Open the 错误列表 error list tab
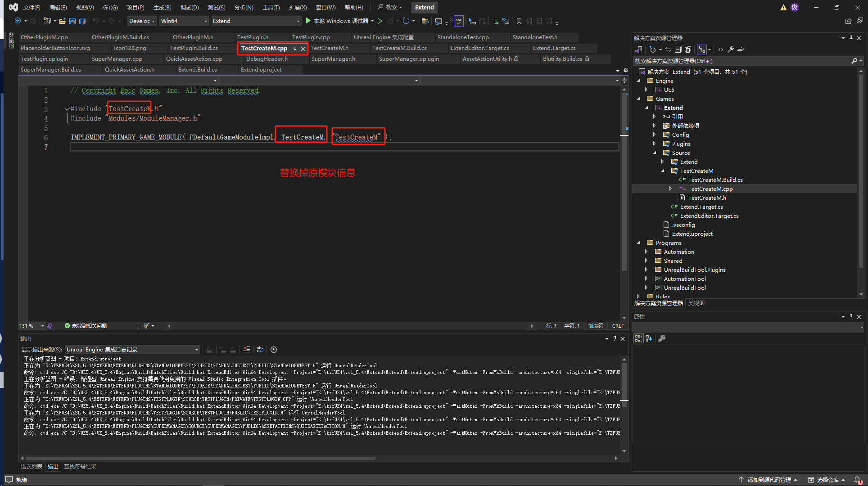Image resolution: width=868 pixels, height=486 pixels. [32, 467]
